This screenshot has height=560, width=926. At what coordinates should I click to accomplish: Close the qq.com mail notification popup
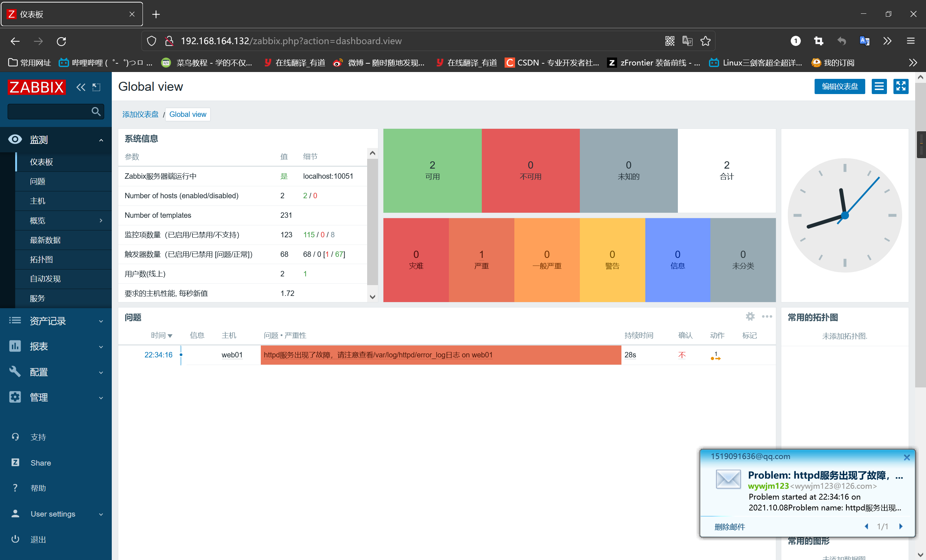pyautogui.click(x=906, y=457)
